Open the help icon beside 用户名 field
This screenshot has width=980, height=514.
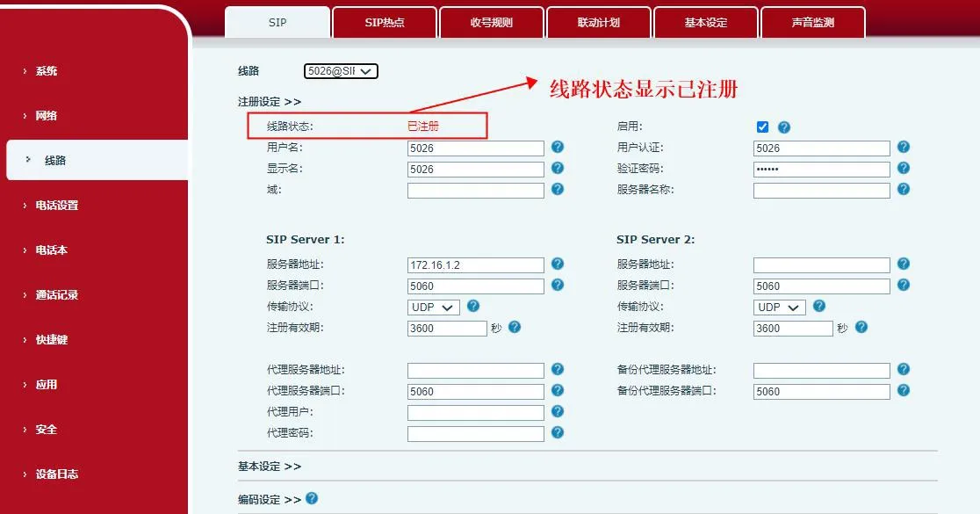tap(558, 148)
